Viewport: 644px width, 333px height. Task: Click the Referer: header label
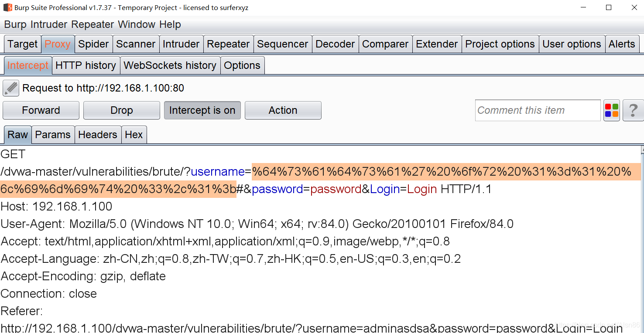(21, 311)
